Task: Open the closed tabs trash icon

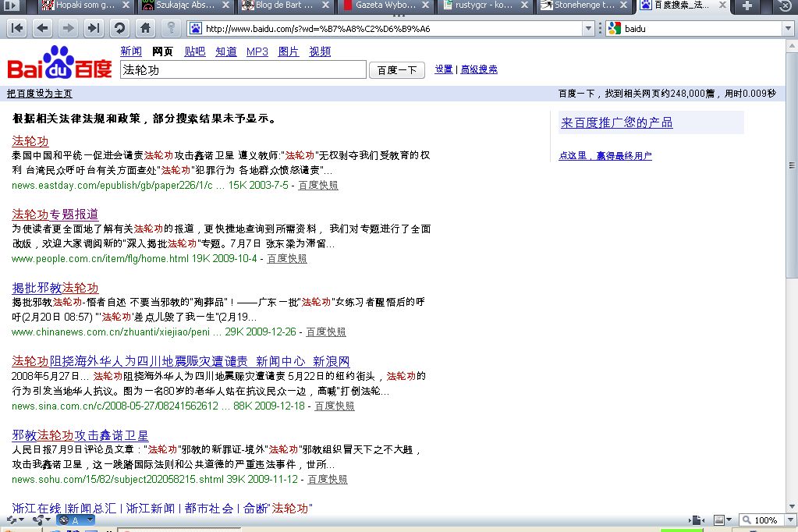Action: point(786,5)
